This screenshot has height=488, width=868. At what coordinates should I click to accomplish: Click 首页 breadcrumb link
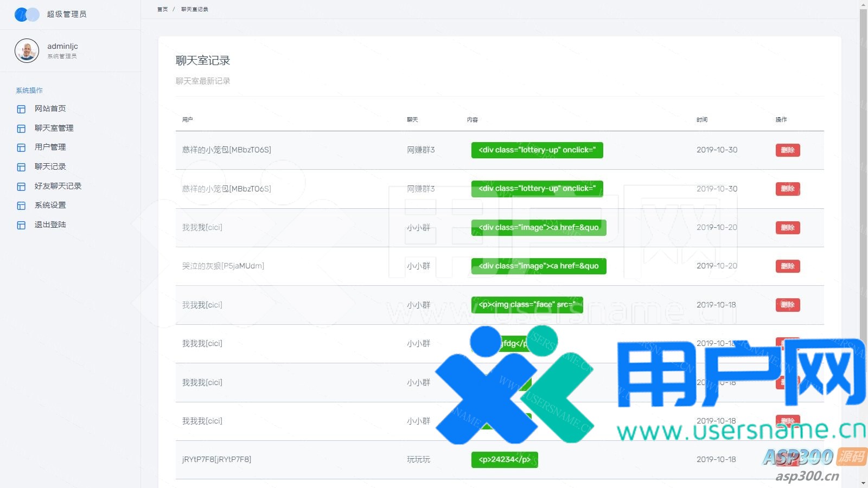point(162,9)
